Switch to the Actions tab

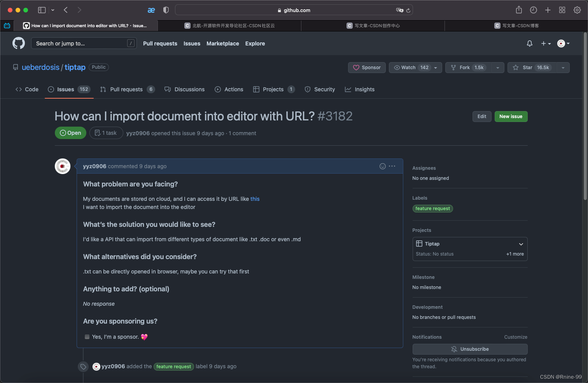point(229,89)
